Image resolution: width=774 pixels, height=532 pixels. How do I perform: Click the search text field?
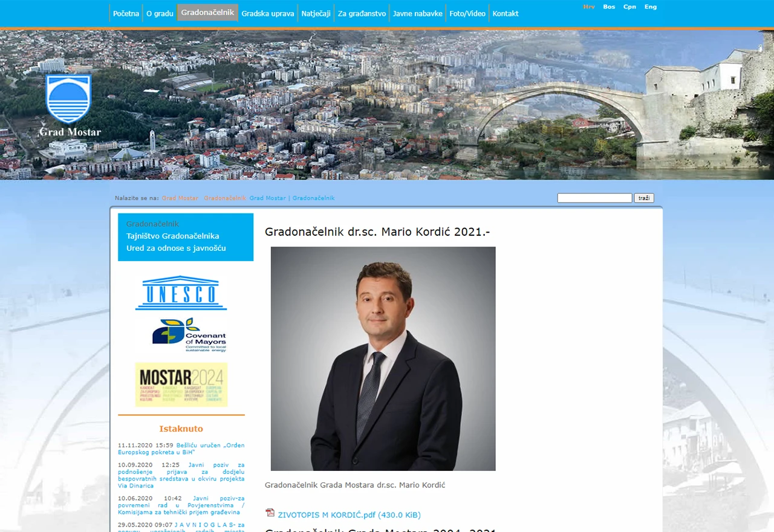click(594, 198)
